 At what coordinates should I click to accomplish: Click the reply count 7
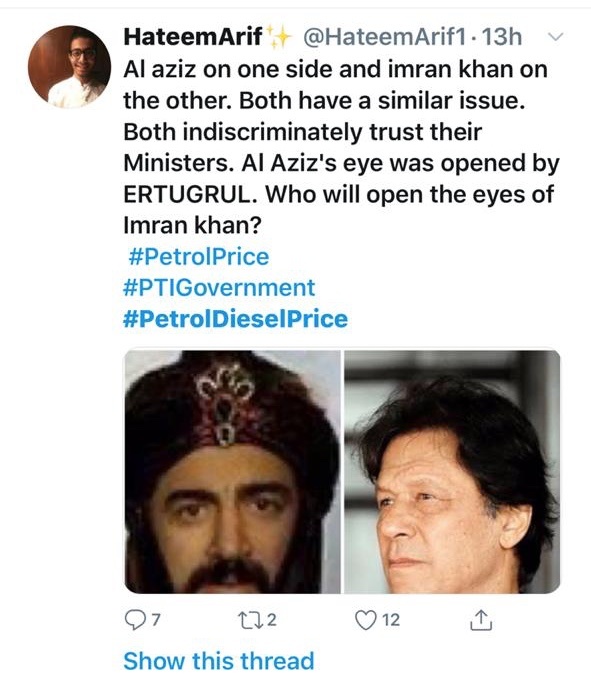156,619
